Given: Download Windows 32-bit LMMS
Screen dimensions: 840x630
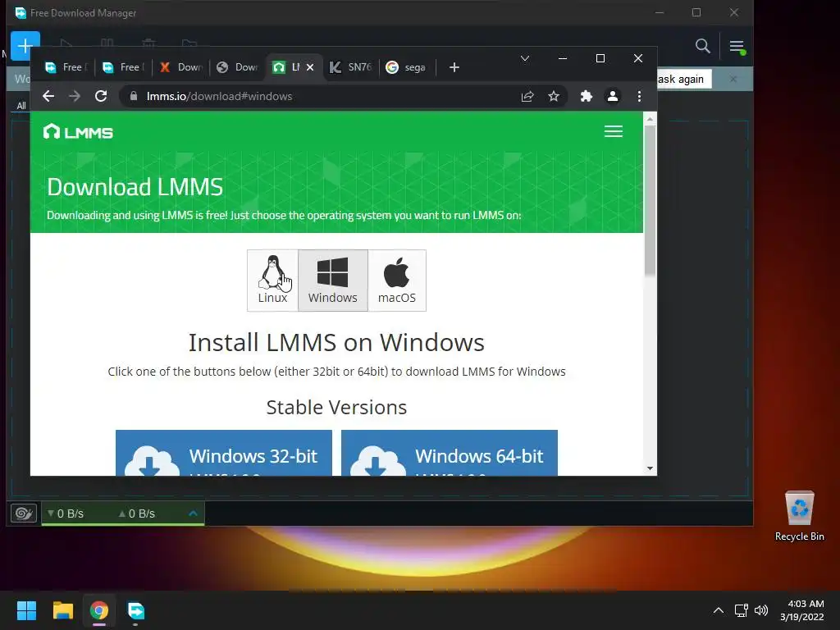Looking at the screenshot, I should (224, 453).
